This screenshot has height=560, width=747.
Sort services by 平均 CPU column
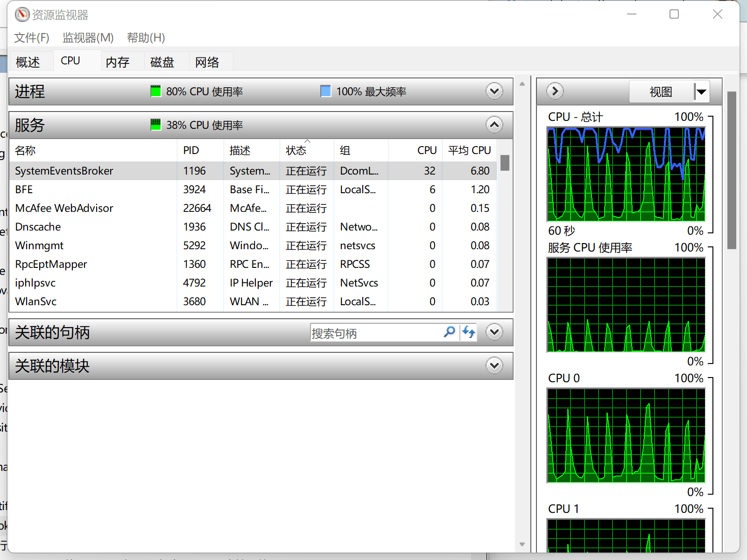tap(469, 150)
